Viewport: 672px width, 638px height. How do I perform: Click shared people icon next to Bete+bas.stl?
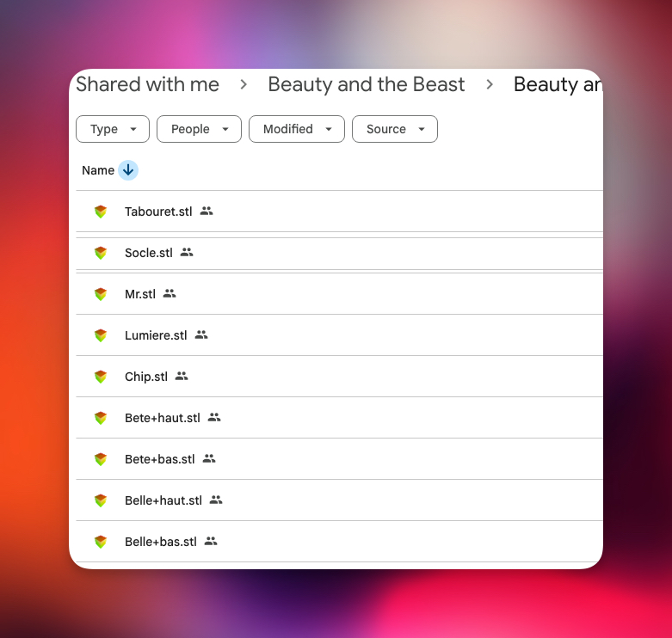(209, 458)
